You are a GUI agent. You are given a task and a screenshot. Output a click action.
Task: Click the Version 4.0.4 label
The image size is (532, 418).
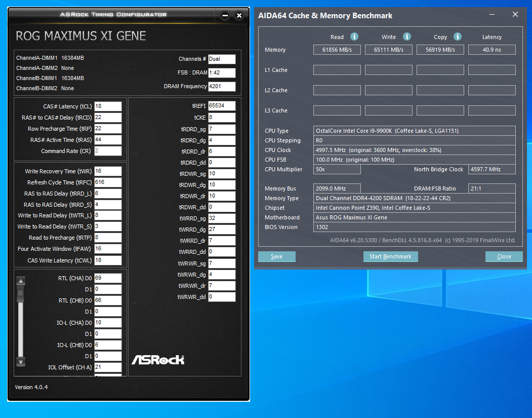(x=31, y=387)
